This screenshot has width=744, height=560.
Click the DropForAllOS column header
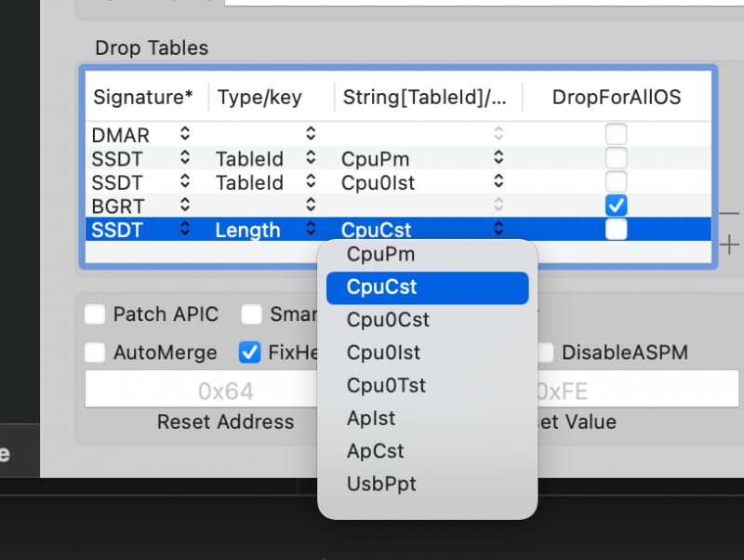(617, 97)
